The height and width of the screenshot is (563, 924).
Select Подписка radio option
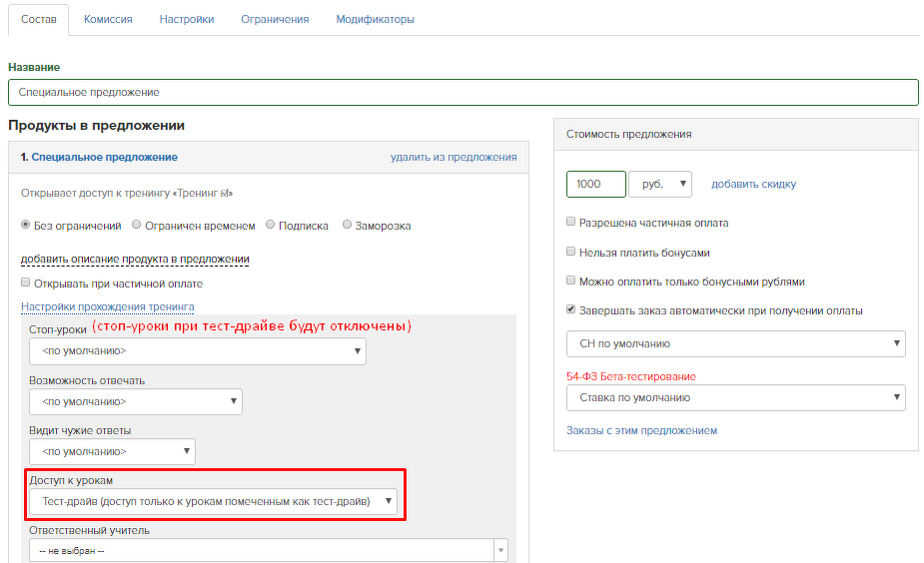(x=270, y=225)
